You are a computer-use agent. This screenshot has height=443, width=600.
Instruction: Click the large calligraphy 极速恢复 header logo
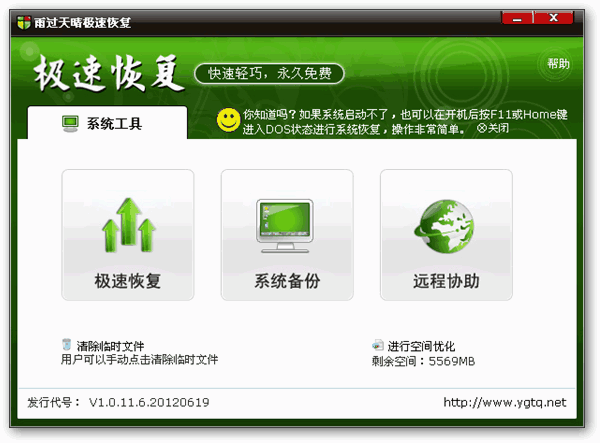pyautogui.click(x=109, y=73)
